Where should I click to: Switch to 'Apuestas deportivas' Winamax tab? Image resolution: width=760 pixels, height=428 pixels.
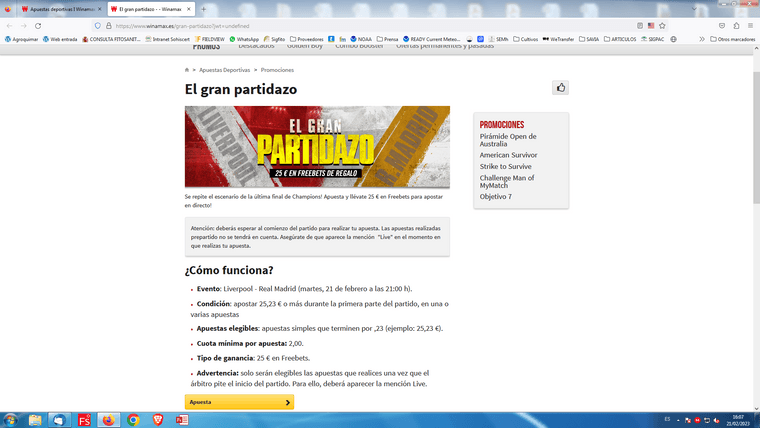pos(62,9)
